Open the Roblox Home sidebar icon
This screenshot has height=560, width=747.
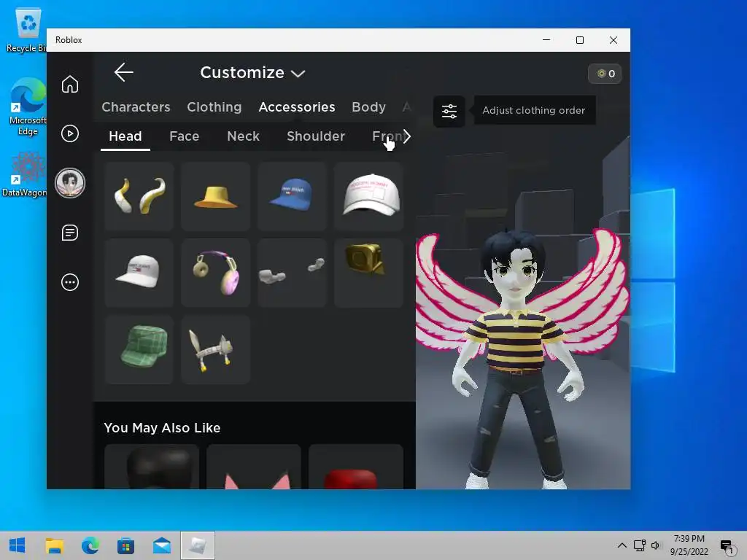pyautogui.click(x=70, y=85)
